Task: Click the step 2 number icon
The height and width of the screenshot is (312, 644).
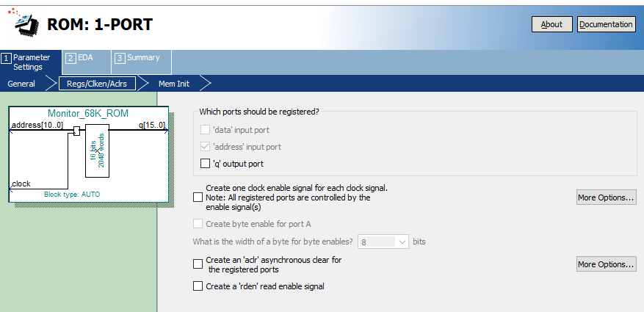Action: 70,57
